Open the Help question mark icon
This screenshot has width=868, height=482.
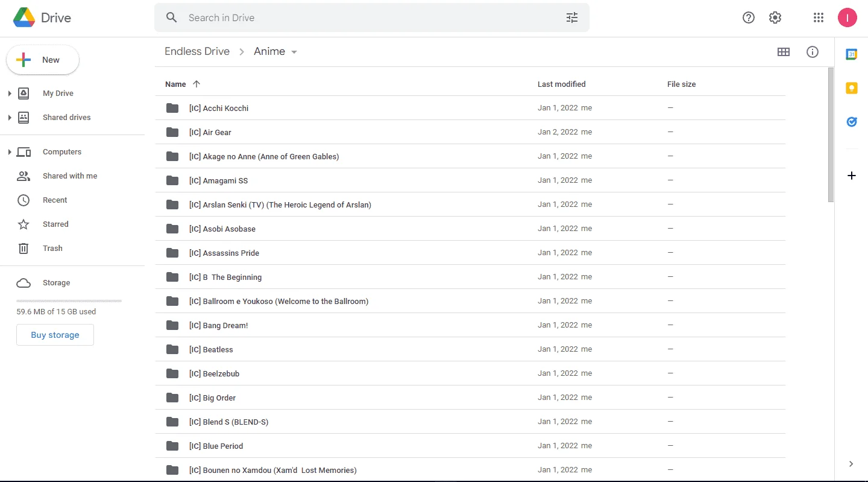pyautogui.click(x=749, y=17)
